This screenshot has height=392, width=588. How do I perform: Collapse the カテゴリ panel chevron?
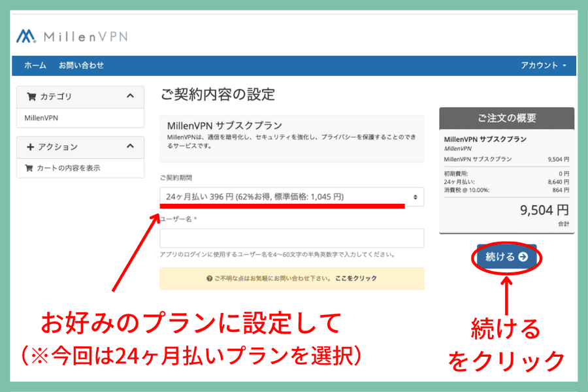[x=130, y=96]
